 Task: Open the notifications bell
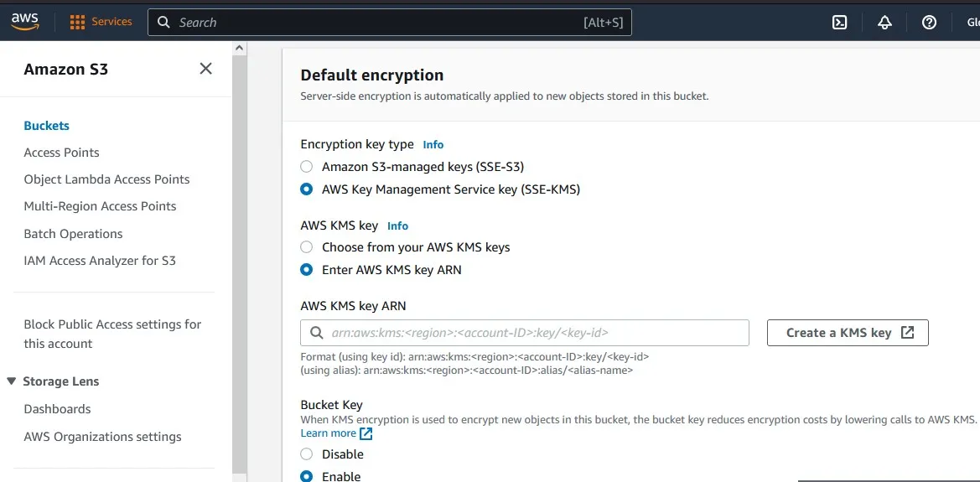pos(884,23)
